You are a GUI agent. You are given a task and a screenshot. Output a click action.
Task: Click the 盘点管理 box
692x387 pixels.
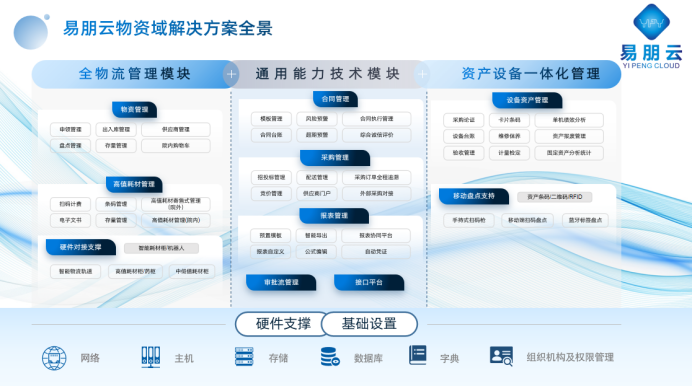(71, 146)
